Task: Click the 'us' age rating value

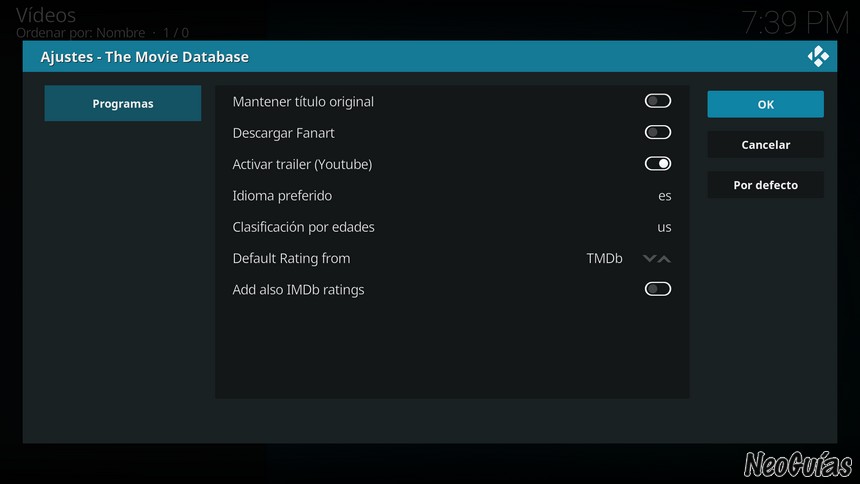Action: click(x=664, y=227)
